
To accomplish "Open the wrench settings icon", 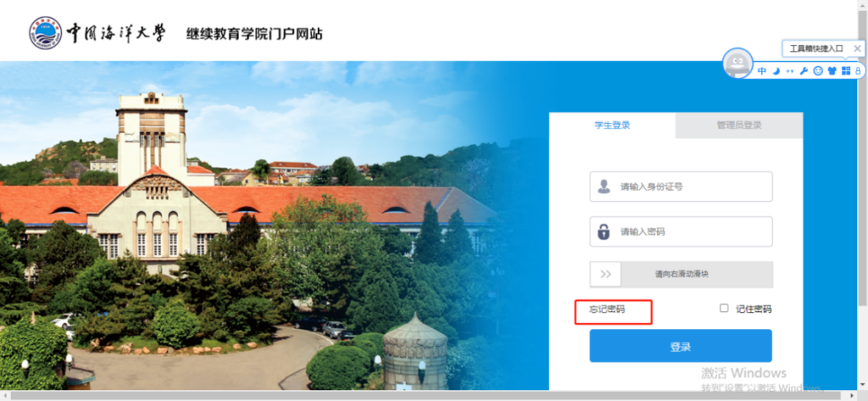I will click(804, 71).
